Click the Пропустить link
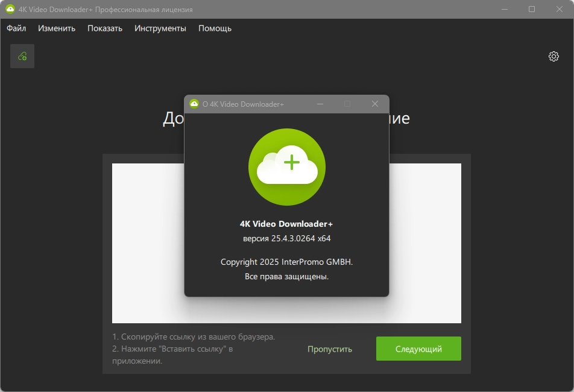Screen dimensions: 574x392 tap(329, 349)
